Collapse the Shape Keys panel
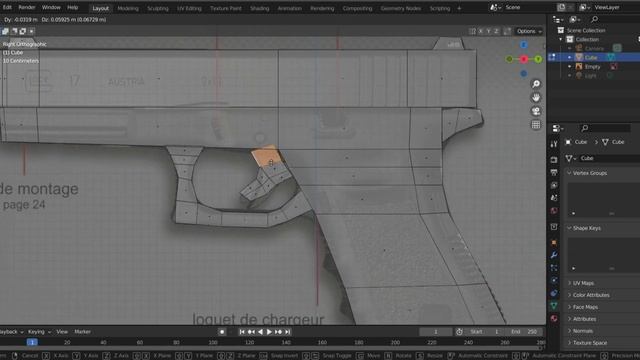The height and width of the screenshot is (360, 640). point(569,228)
